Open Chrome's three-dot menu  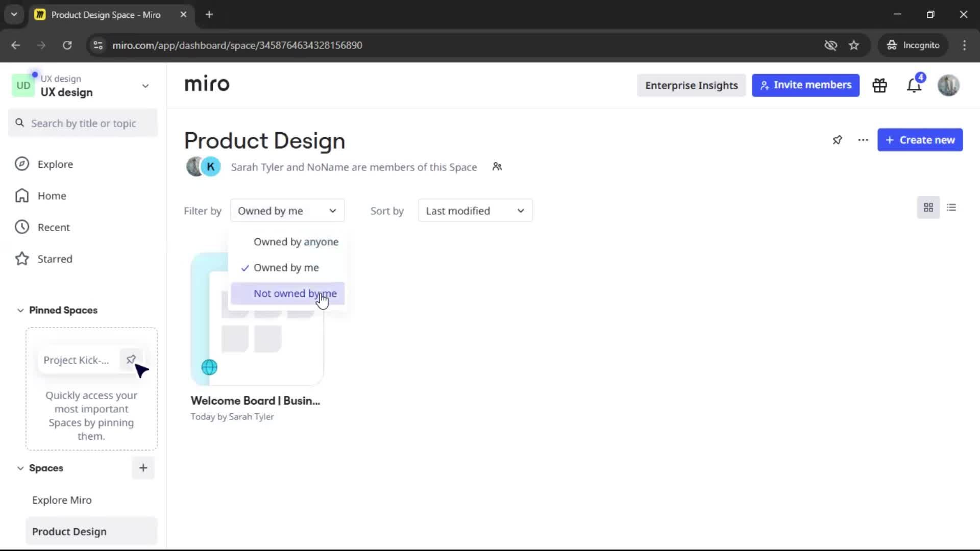point(964,45)
